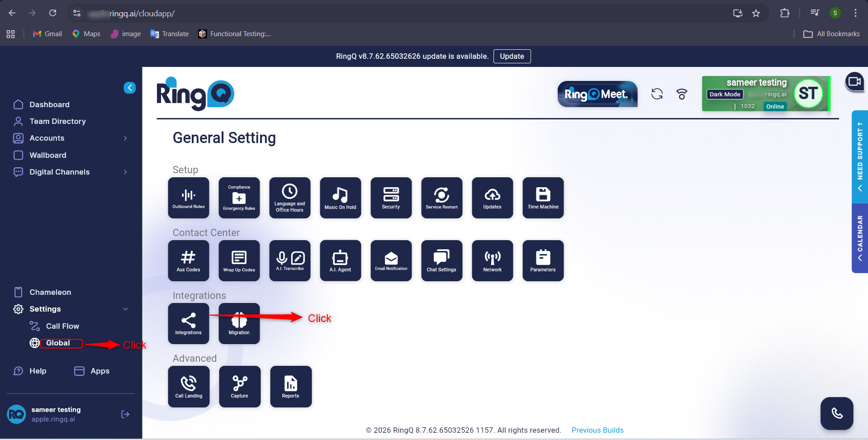Reload the page in browser

click(x=53, y=13)
